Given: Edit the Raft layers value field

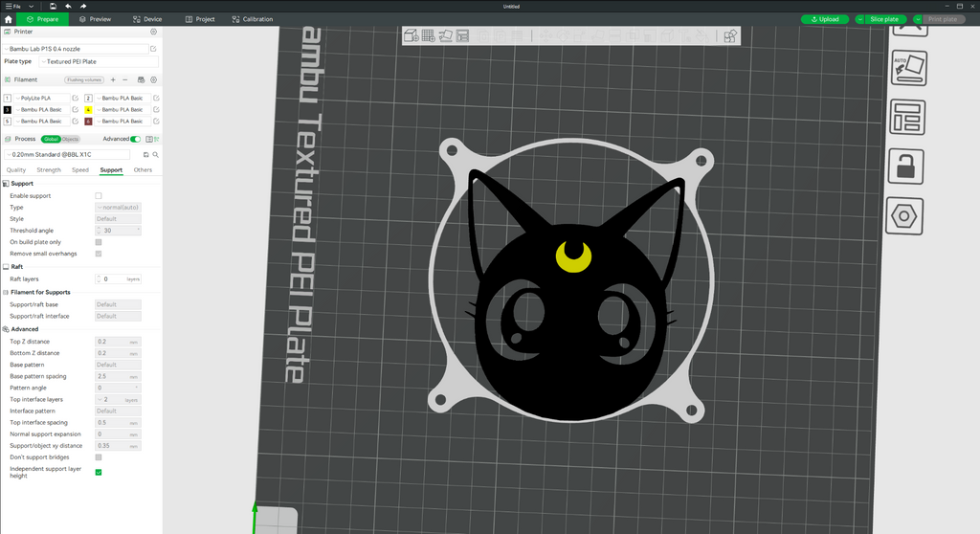Looking at the screenshot, I should 118,278.
